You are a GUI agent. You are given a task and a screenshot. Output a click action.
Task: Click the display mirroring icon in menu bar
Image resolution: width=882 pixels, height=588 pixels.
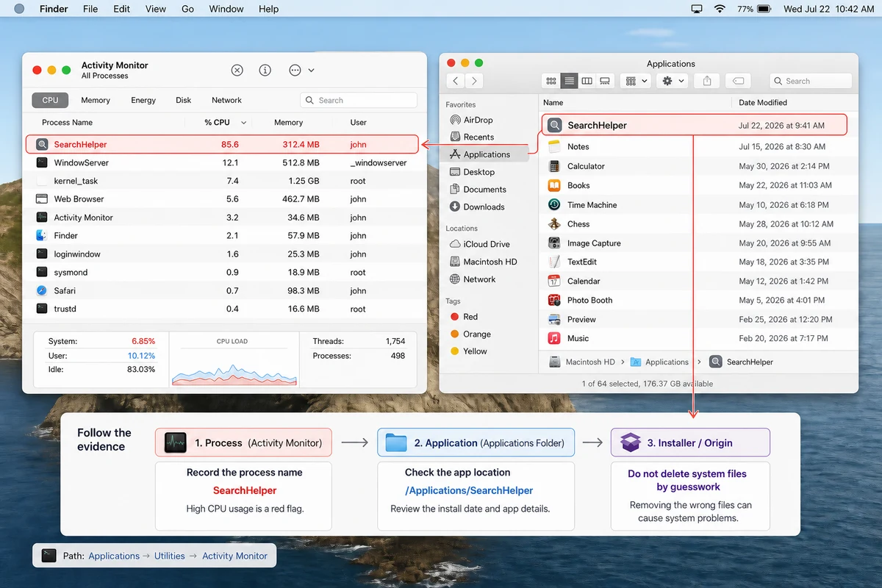pyautogui.click(x=697, y=9)
